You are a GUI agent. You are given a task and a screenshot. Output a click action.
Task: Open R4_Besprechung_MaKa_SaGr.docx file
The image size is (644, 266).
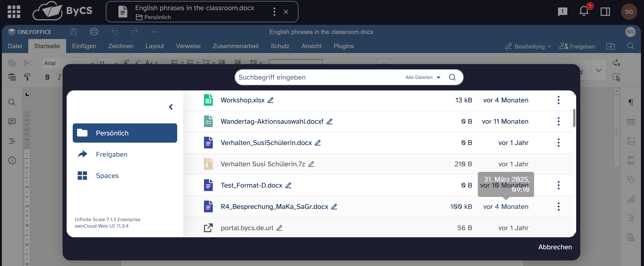[274, 207]
